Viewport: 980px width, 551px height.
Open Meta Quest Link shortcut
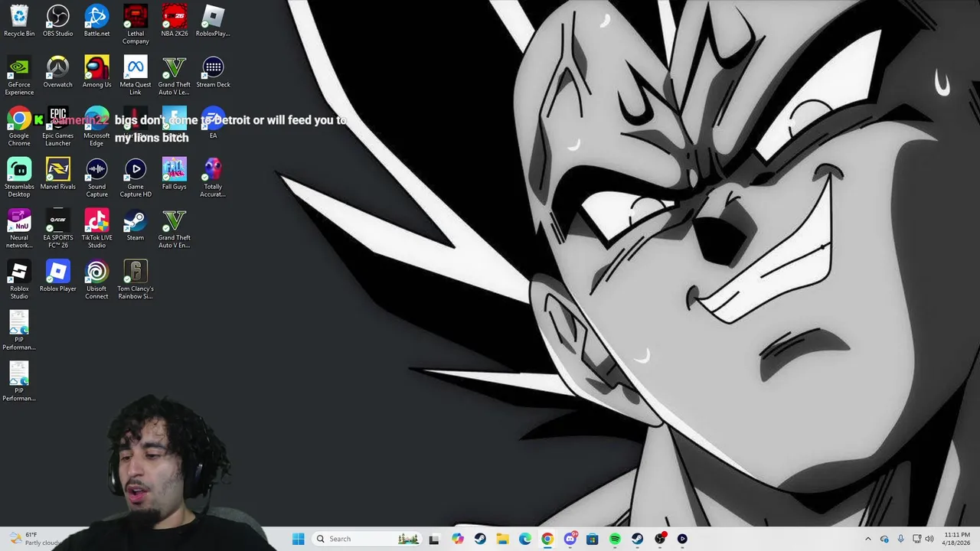pos(136,76)
